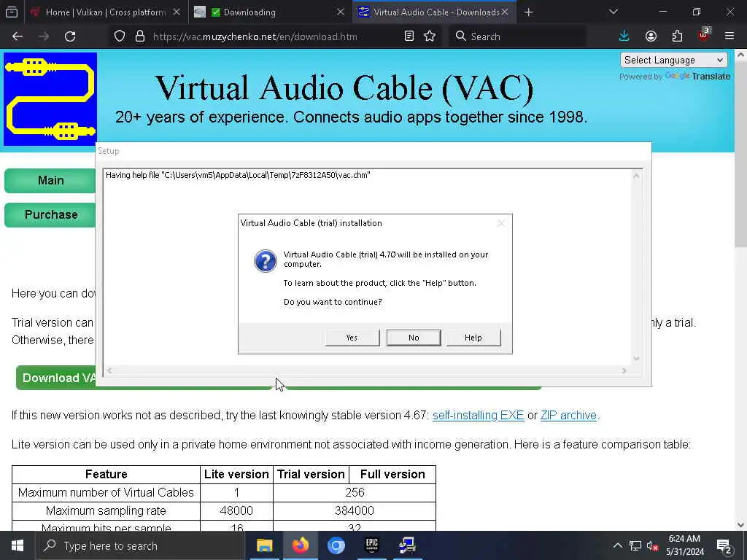
Task: Open the network tray icon
Action: point(635,545)
